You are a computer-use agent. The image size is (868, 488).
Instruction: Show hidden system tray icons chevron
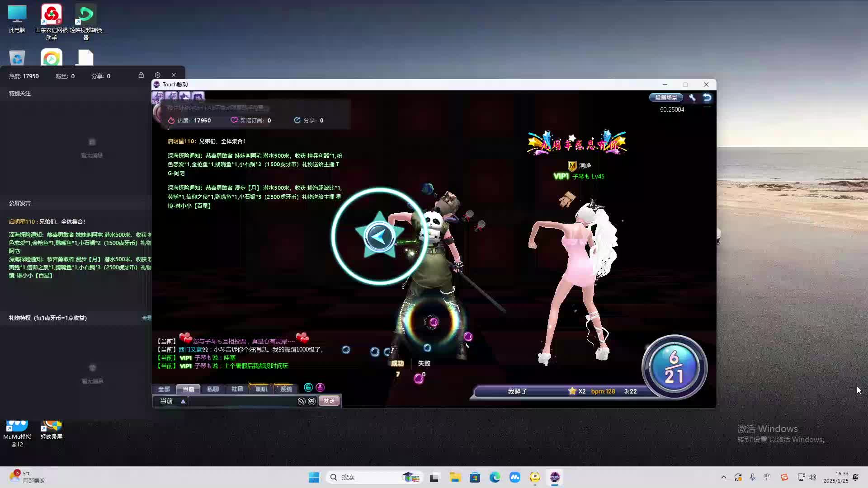pyautogui.click(x=723, y=477)
